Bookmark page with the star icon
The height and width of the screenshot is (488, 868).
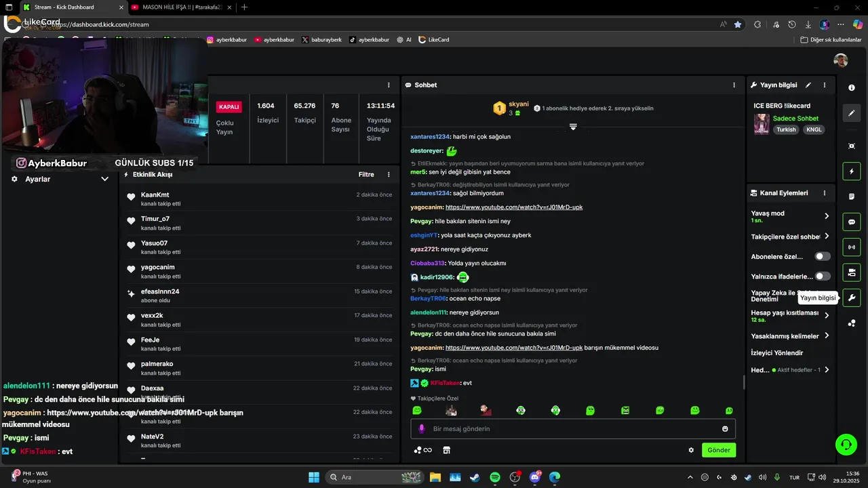coord(738,24)
